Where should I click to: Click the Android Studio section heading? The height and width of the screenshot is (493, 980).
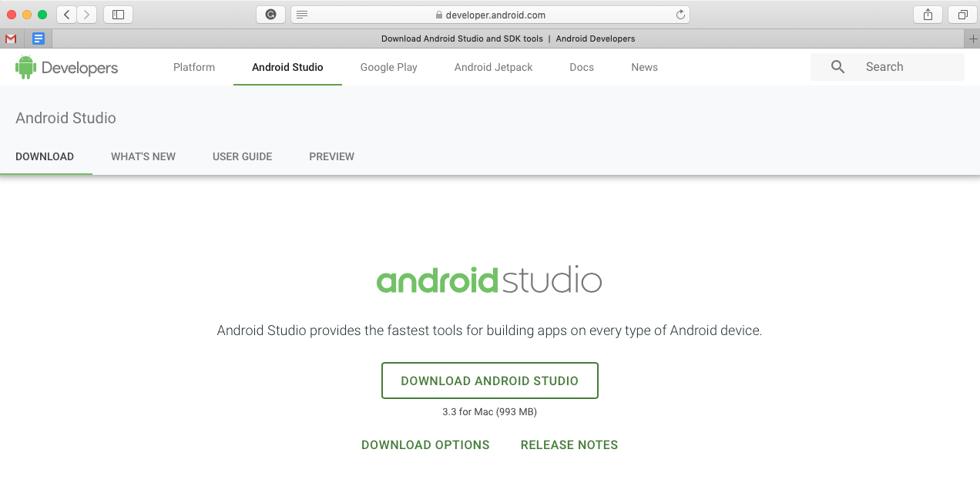[65, 118]
